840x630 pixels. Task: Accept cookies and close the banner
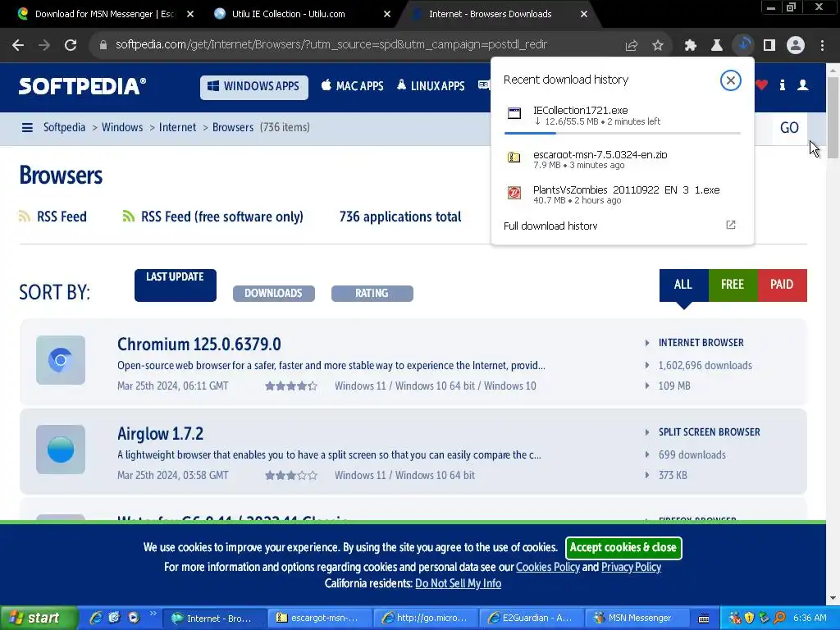tap(623, 547)
